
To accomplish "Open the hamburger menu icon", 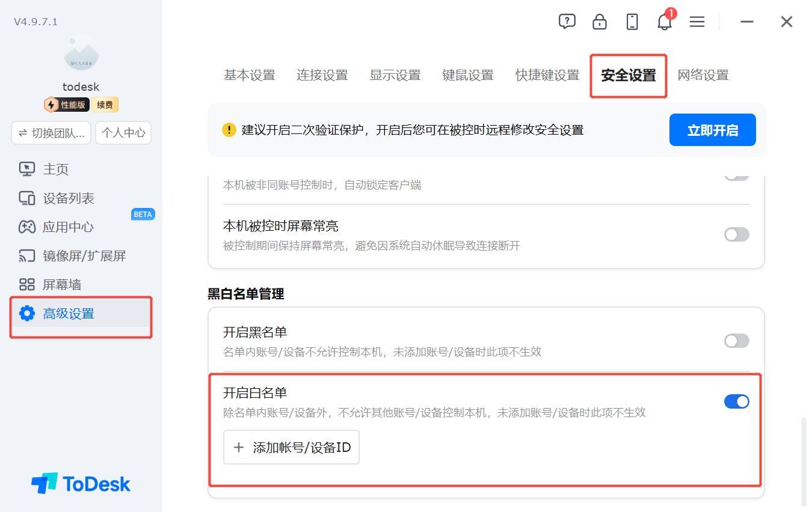I will point(697,22).
